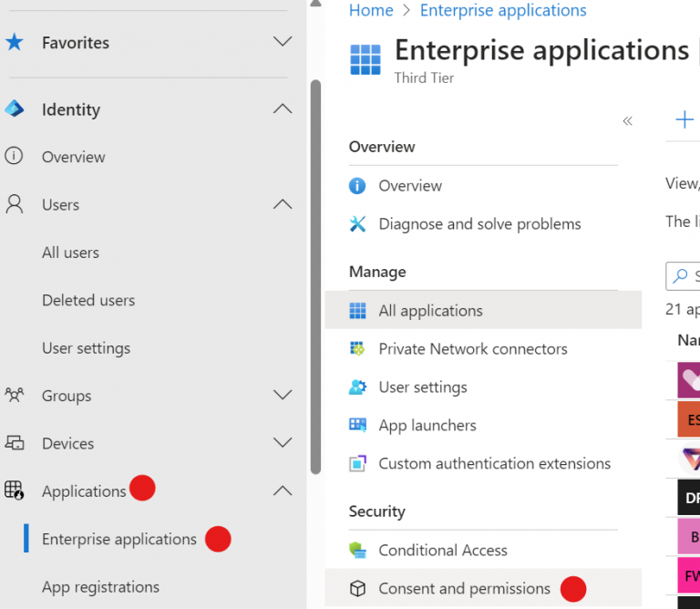Click the Diagnose and solve problems wrench icon
This screenshot has width=700, height=609.
coord(358,224)
